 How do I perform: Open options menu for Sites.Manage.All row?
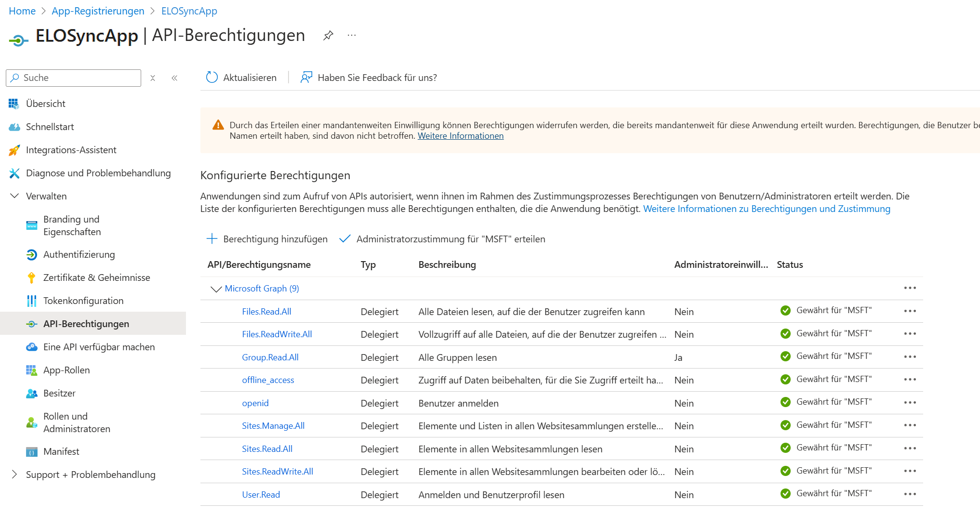tap(910, 425)
